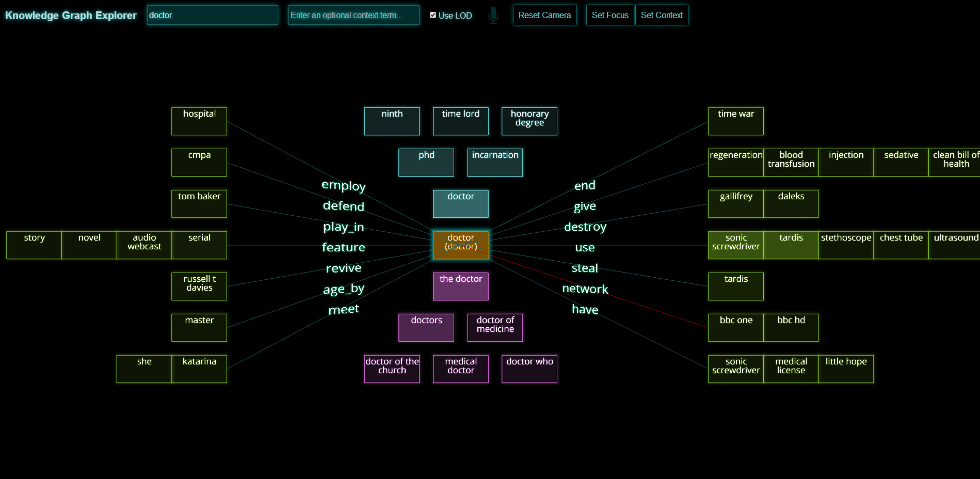Select the russell t davies node
The image size is (980, 479).
coord(199,286)
